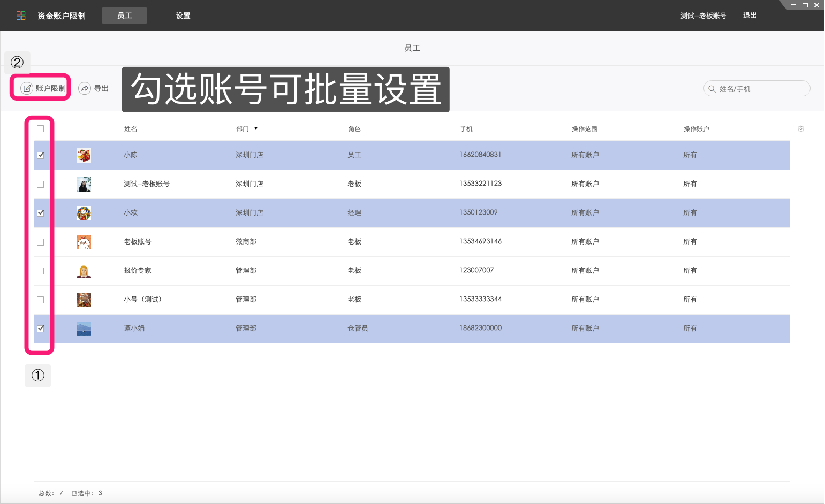Image resolution: width=825 pixels, height=504 pixels.
Task: Uncheck the 小陈 row checkbox
Action: point(40,155)
